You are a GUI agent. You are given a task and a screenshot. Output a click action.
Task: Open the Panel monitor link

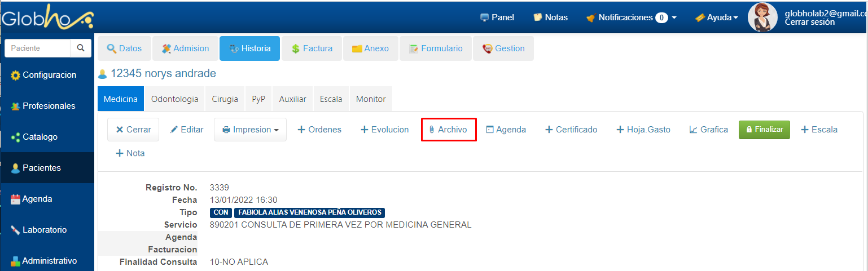tap(497, 17)
